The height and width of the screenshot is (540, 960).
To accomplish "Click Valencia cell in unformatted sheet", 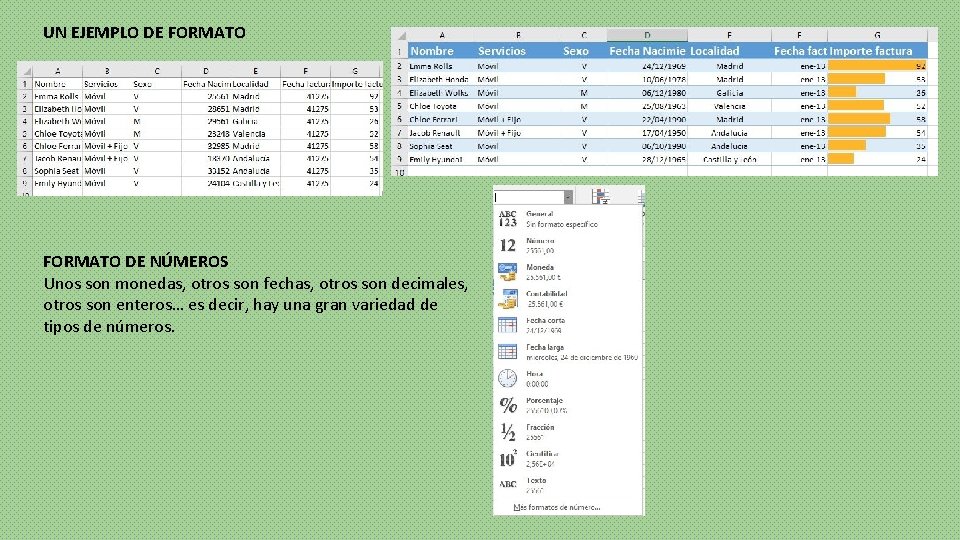I will click(x=255, y=133).
